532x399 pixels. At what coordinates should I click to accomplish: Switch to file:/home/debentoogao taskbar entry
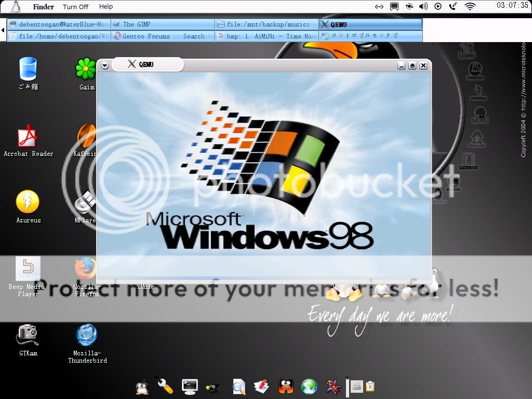pyautogui.click(x=59, y=36)
